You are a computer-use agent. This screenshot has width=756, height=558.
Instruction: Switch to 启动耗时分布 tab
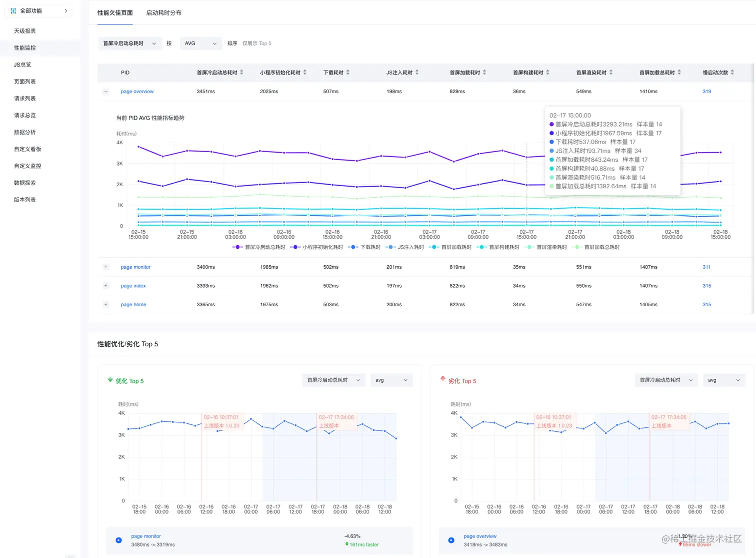click(164, 13)
